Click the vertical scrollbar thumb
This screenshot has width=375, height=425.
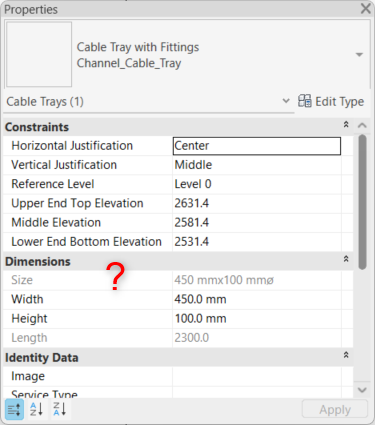(x=363, y=202)
